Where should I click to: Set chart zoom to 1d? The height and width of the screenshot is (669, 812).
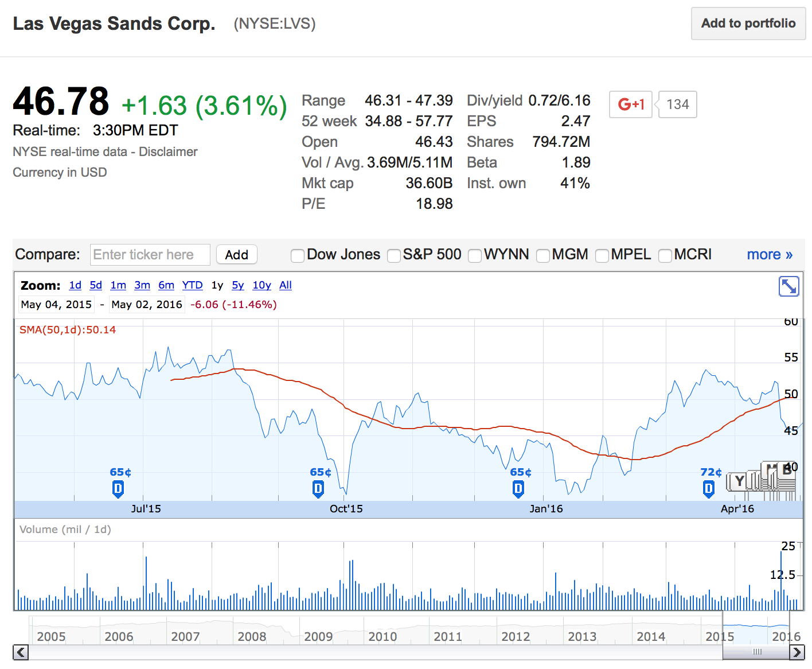coord(75,285)
